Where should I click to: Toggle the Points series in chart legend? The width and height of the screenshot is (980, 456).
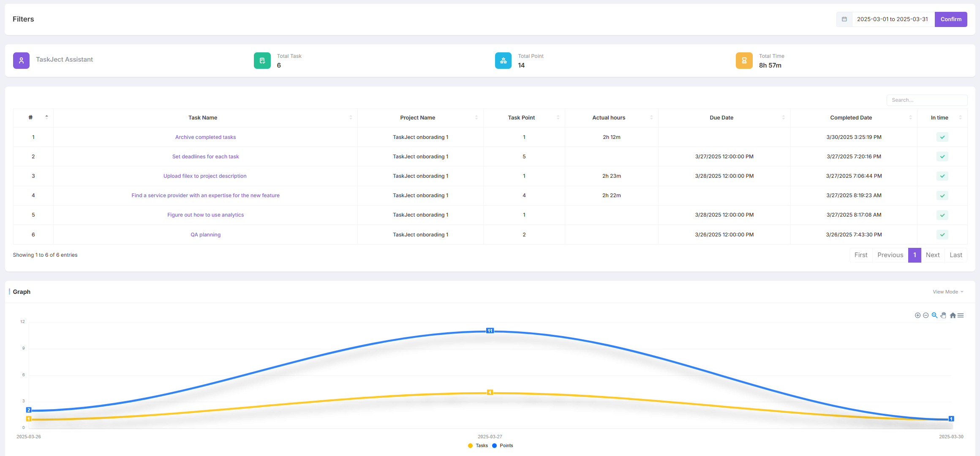tap(503, 445)
